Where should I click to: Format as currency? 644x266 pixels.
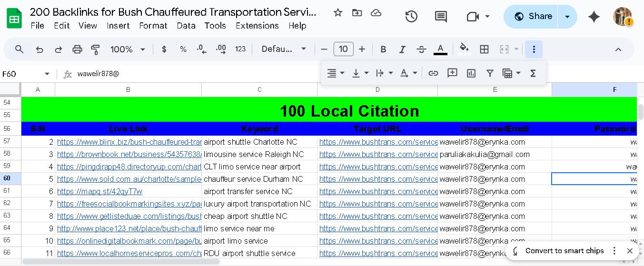[x=164, y=49]
